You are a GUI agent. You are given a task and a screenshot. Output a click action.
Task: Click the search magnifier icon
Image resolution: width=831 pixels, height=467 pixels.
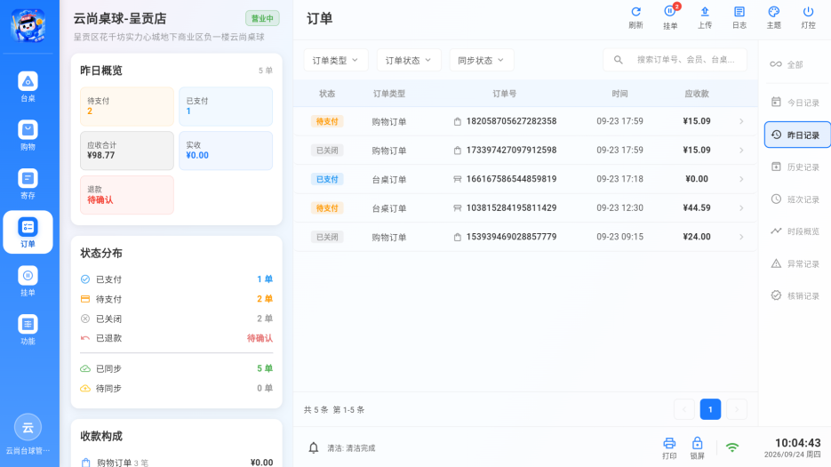click(x=618, y=60)
